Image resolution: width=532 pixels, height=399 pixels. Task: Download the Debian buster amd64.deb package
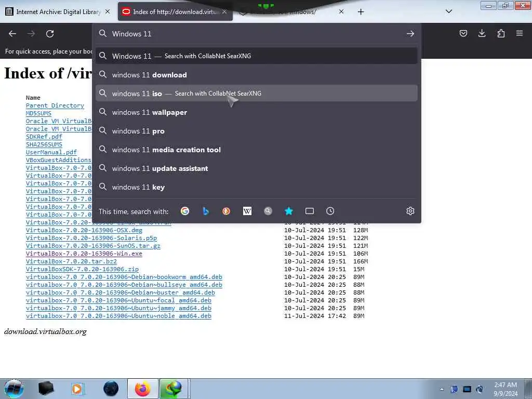click(x=121, y=293)
